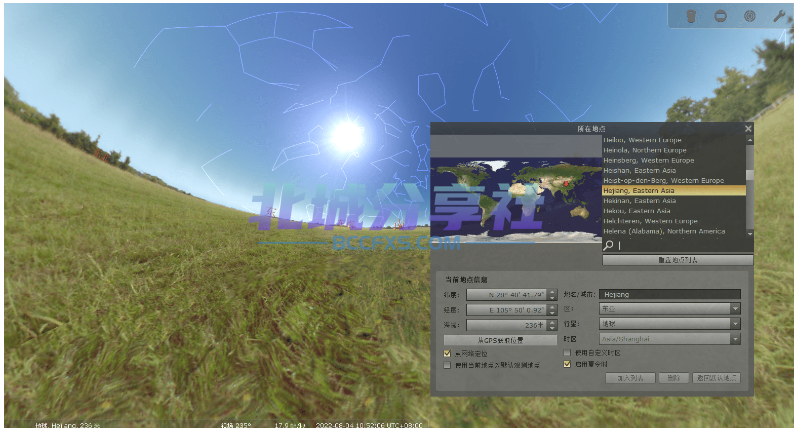Toggle the daylight saving time checkbox
Image resolution: width=795 pixels, height=428 pixels.
[567, 364]
